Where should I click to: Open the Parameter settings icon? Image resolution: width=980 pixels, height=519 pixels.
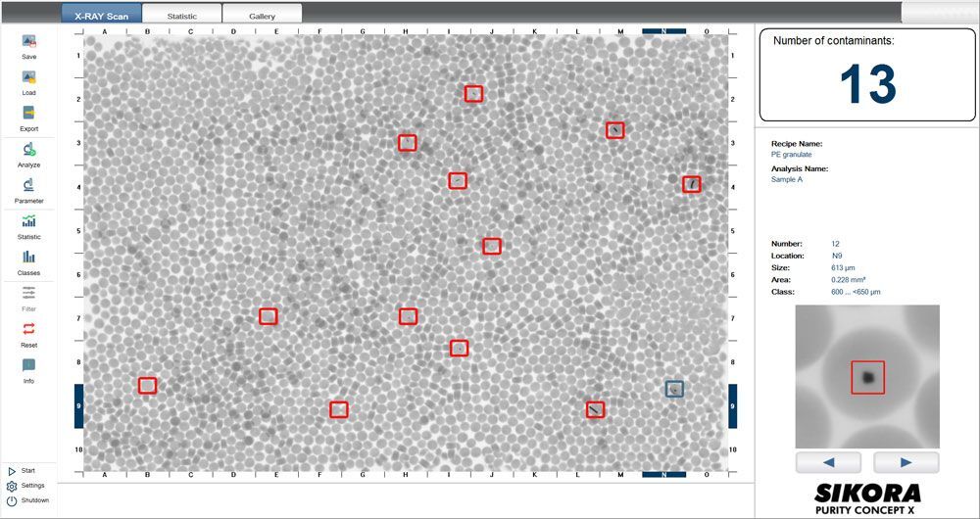coord(28,185)
